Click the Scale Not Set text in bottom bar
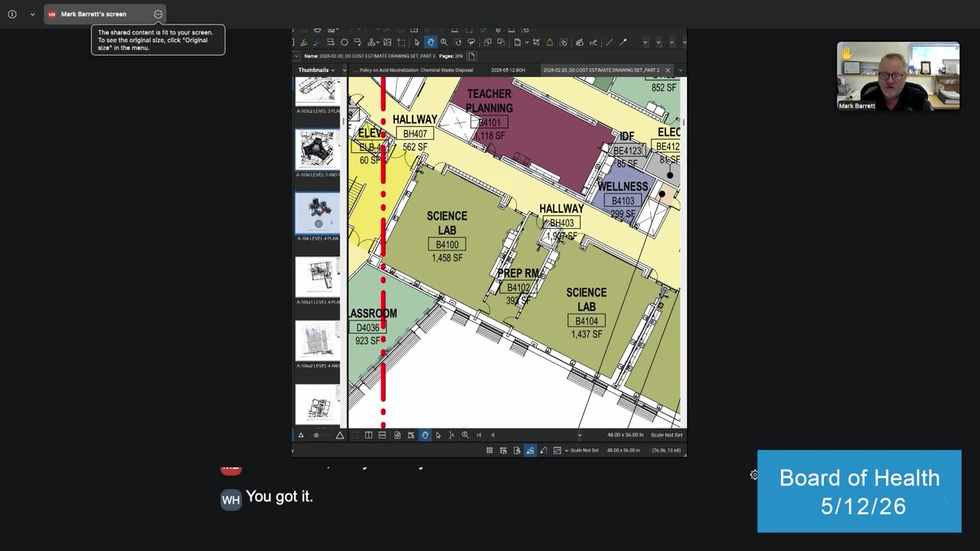The width and height of the screenshot is (980, 551). pyautogui.click(x=667, y=435)
